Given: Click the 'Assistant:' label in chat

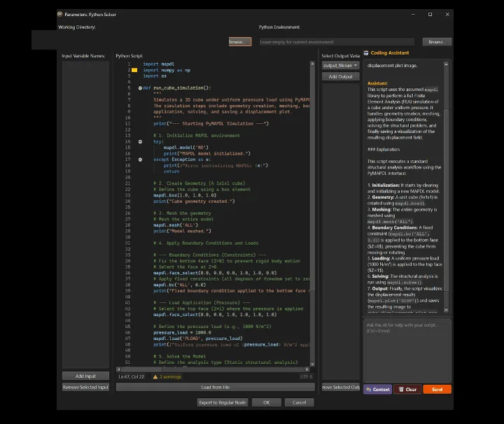Looking at the screenshot, I should coord(377,83).
